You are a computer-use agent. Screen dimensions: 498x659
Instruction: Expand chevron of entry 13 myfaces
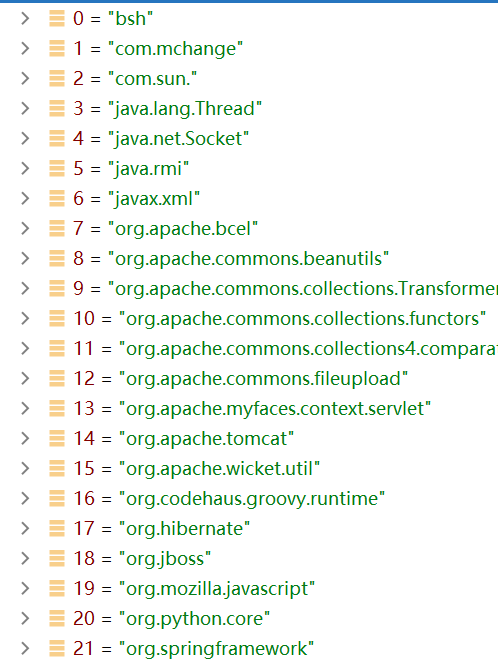(x=25, y=409)
